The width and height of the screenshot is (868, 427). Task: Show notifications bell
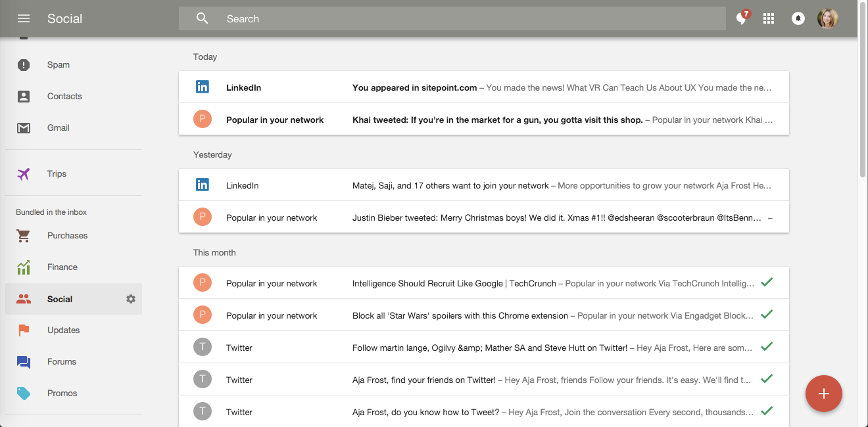click(798, 18)
